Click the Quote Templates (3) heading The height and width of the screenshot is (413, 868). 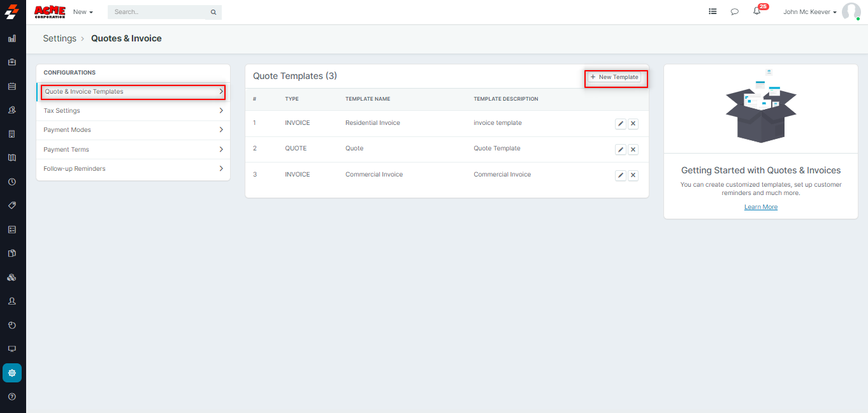tap(295, 76)
